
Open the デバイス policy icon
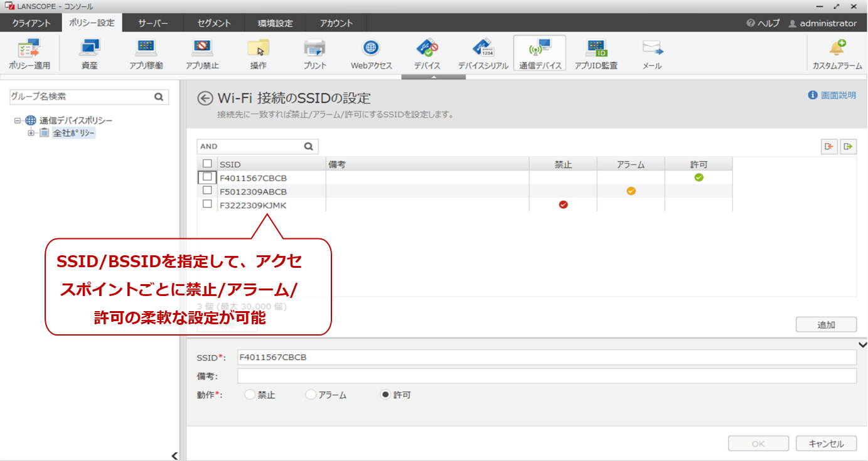(x=427, y=54)
